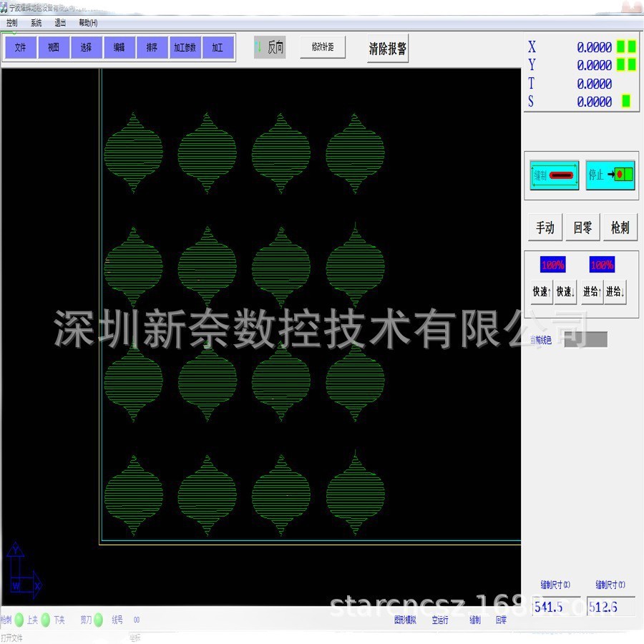Activate 空运行 dry run in status bar
644x644 pixels.
pyautogui.click(x=440, y=620)
